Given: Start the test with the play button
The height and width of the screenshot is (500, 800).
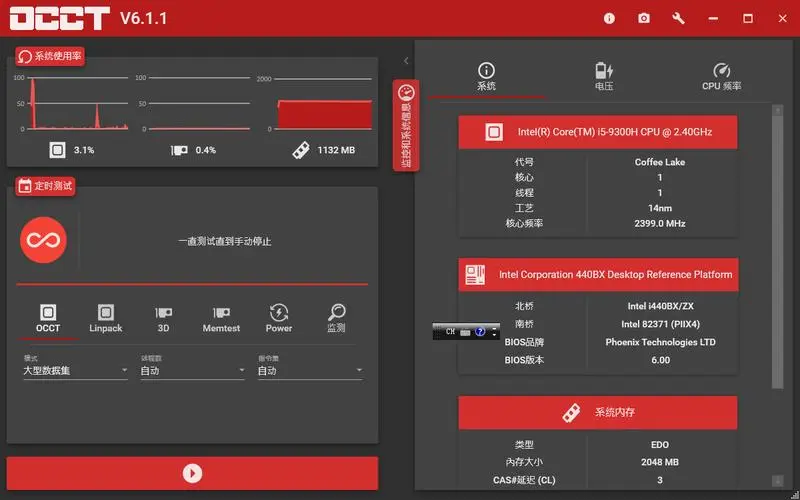Looking at the screenshot, I should coord(192,473).
